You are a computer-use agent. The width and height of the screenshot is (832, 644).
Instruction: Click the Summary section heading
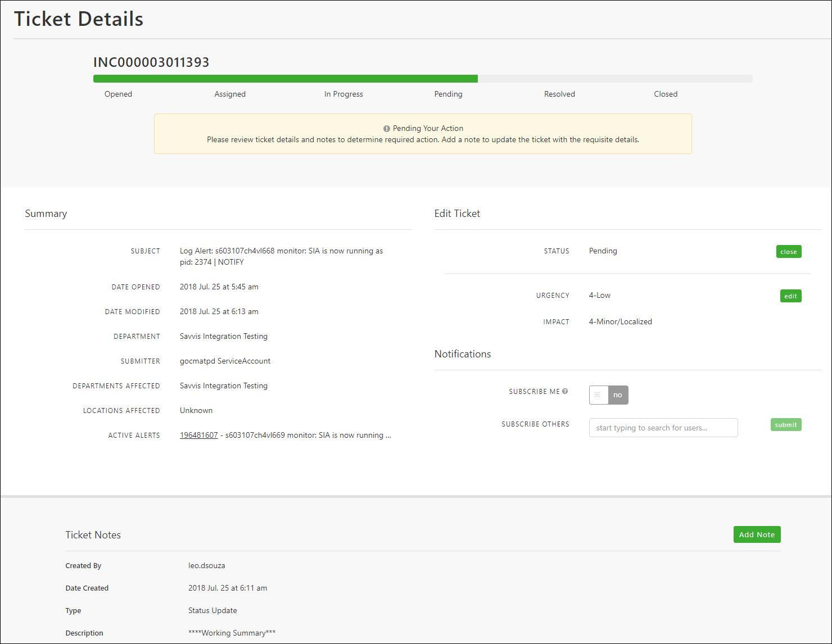point(46,214)
